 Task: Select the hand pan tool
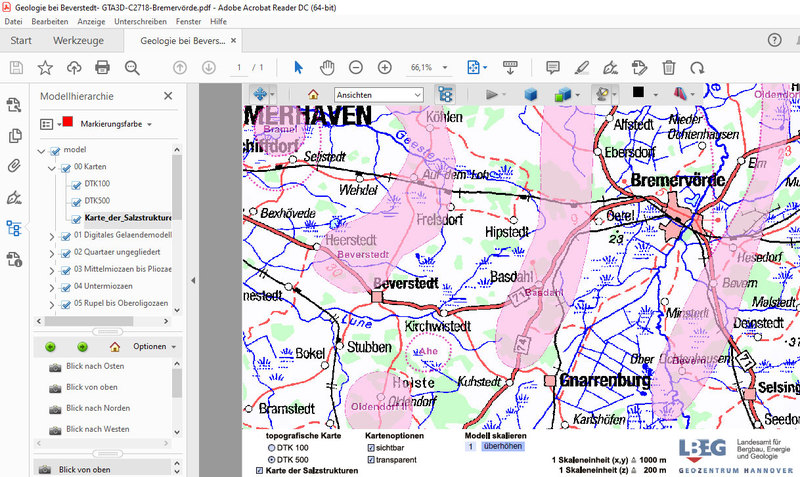pyautogui.click(x=326, y=67)
